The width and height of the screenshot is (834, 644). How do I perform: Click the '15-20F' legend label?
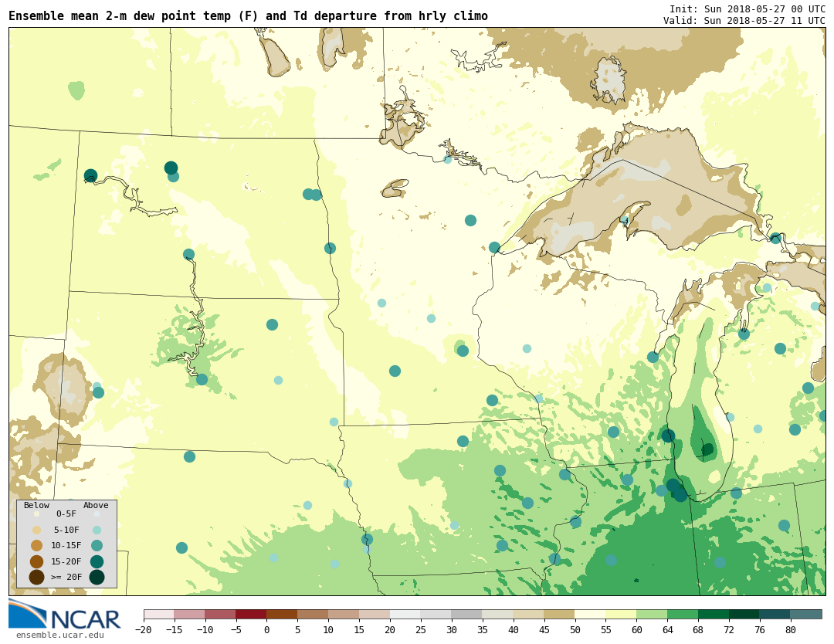[x=66, y=561]
